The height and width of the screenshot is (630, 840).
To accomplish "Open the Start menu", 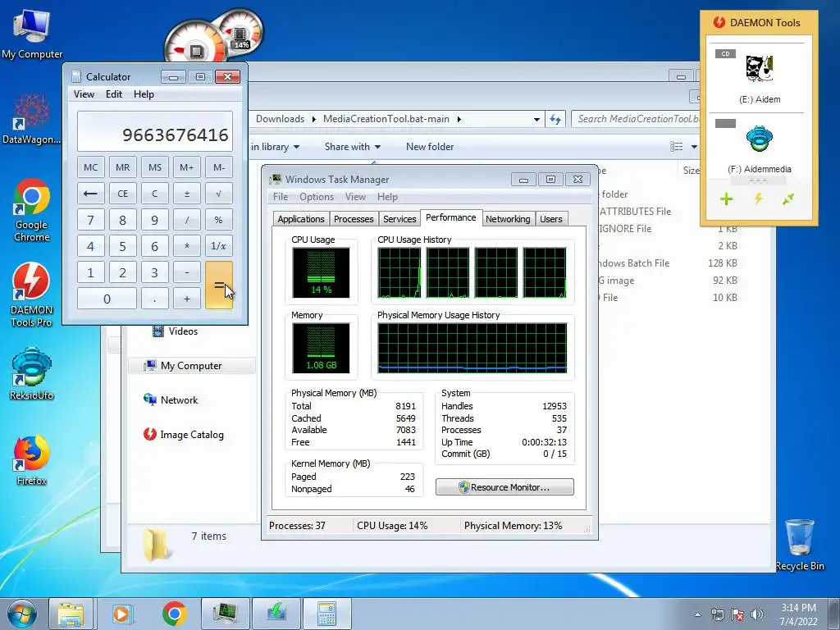I will coord(22,614).
